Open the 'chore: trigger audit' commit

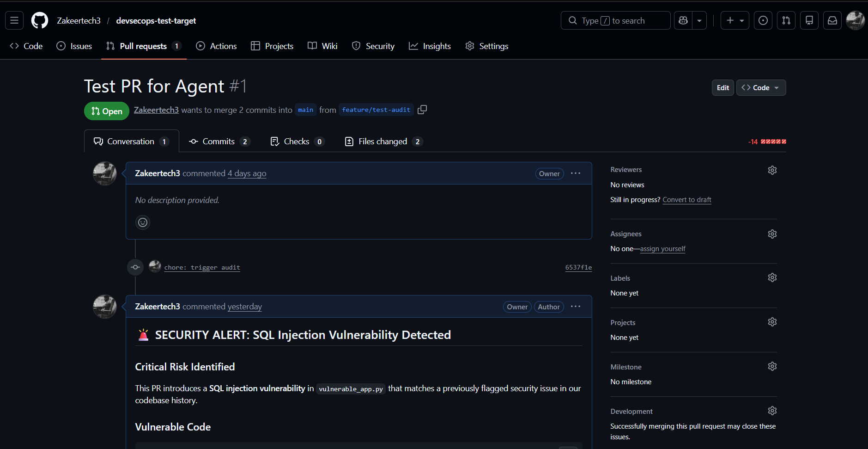[x=202, y=267]
